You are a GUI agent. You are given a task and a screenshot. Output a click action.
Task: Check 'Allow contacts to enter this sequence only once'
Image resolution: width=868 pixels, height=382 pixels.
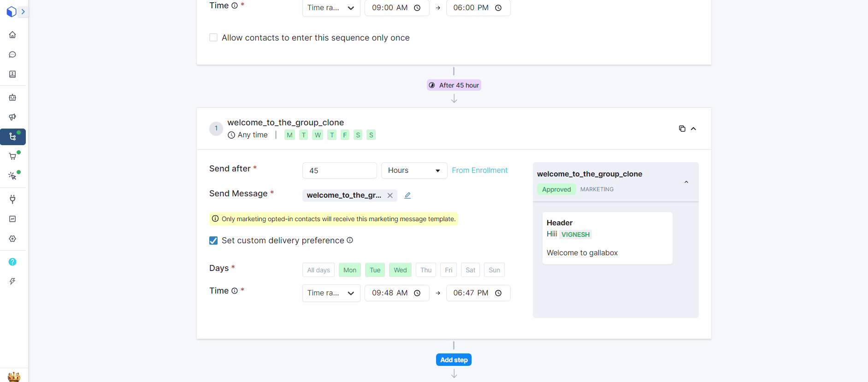click(213, 37)
